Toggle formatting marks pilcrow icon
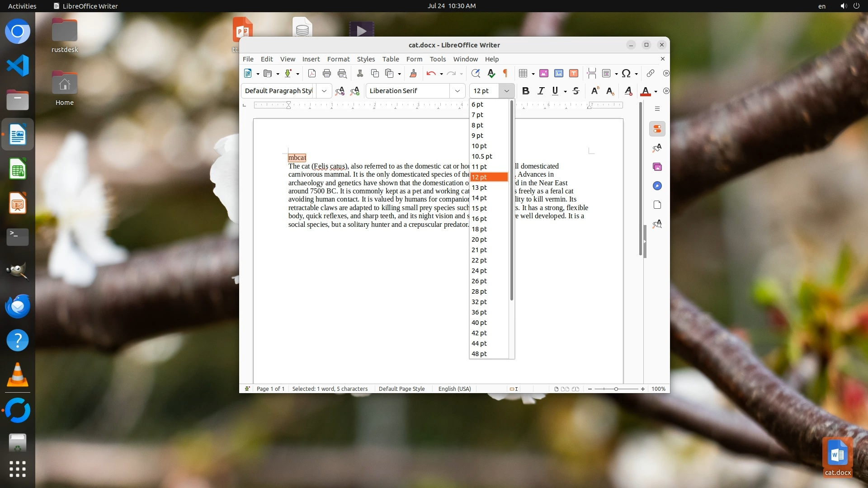The width and height of the screenshot is (868, 488). pos(505,73)
